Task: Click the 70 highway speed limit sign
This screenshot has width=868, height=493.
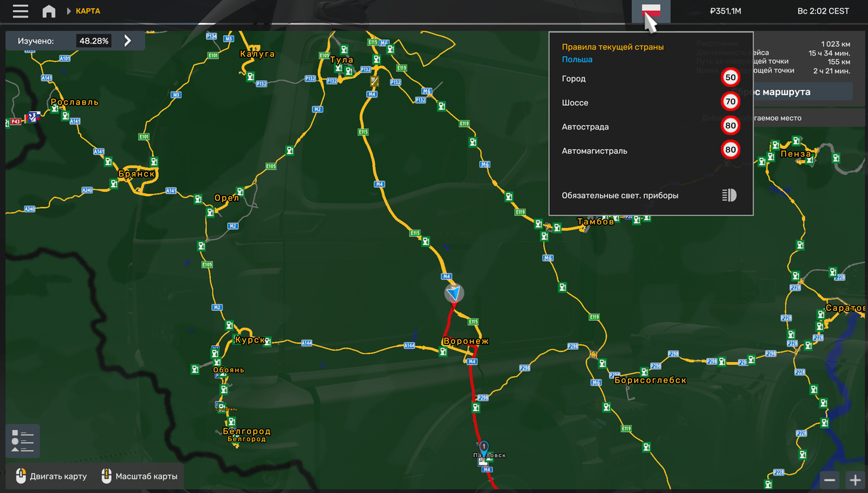Action: coord(730,102)
